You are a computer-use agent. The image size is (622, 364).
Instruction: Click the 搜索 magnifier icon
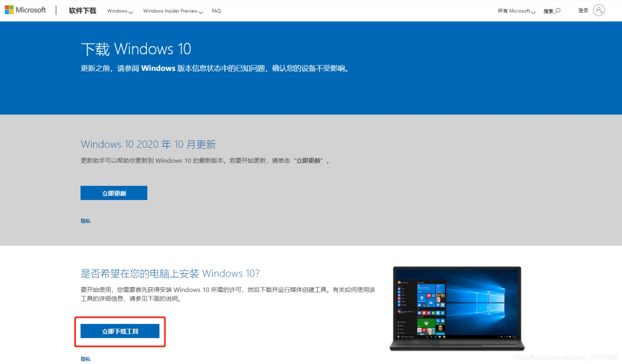point(558,11)
